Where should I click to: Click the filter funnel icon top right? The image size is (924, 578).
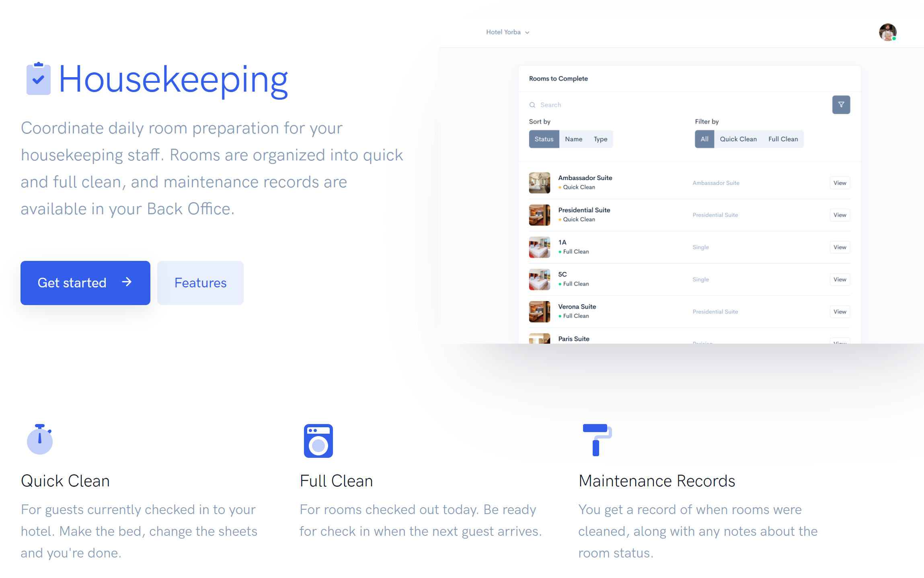coord(842,105)
